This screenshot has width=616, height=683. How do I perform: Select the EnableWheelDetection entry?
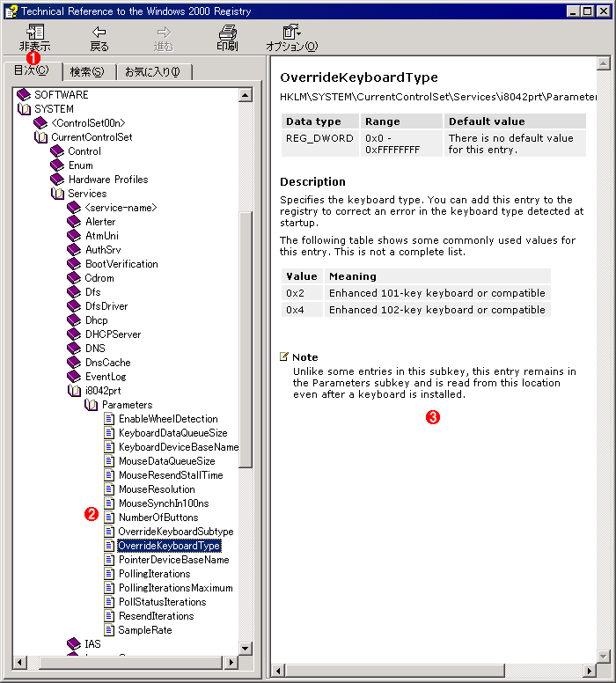point(167,419)
